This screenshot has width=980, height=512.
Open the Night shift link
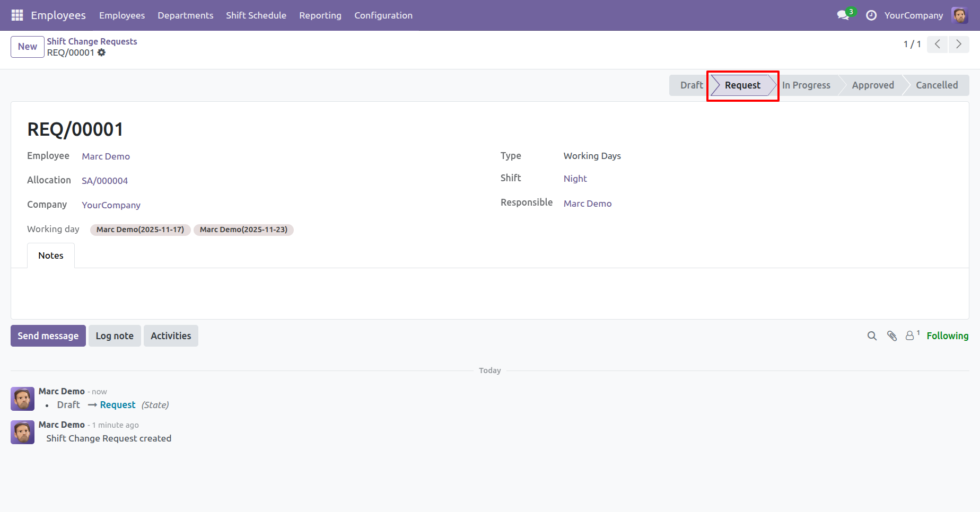point(575,179)
